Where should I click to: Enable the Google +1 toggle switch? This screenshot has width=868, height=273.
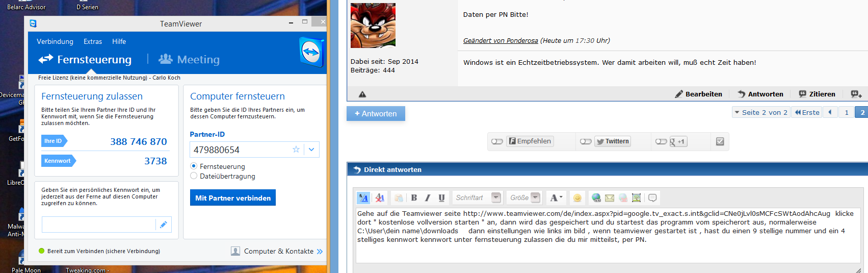pyautogui.click(x=661, y=141)
